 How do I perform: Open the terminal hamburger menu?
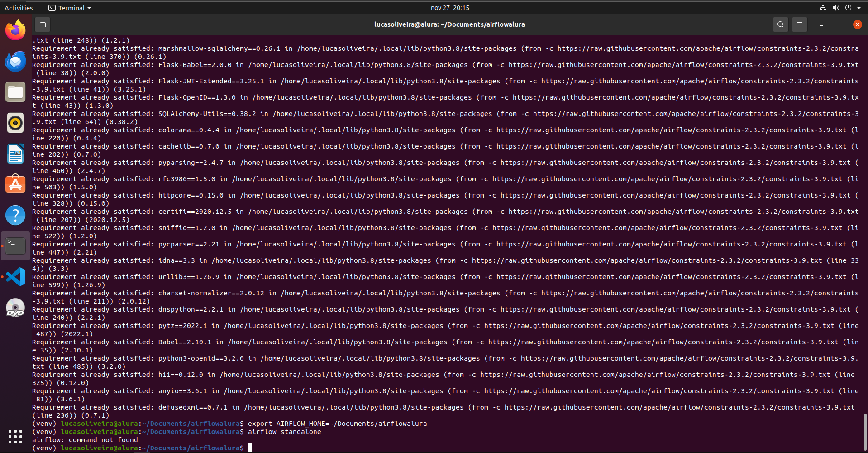click(x=799, y=24)
